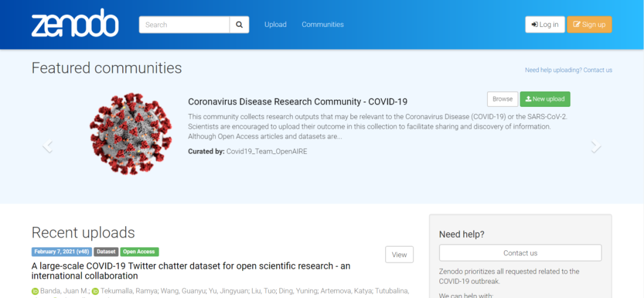
Task: Click the Sign up button
Action: point(589,24)
